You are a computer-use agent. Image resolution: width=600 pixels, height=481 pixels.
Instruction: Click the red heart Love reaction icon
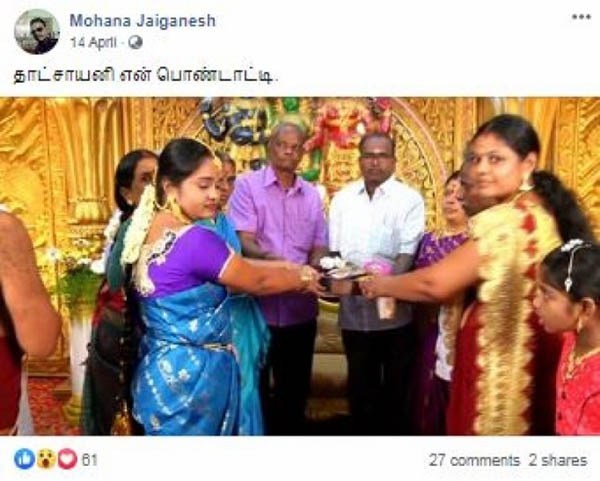[67, 459]
